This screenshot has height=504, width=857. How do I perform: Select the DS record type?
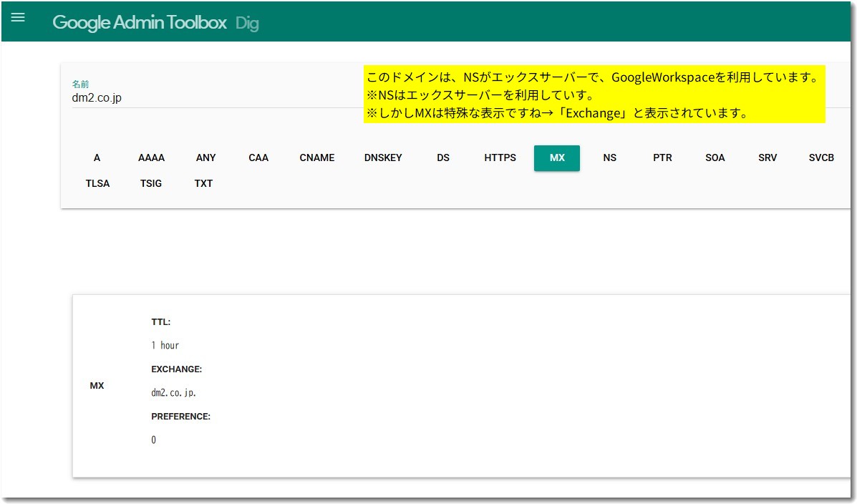(443, 157)
